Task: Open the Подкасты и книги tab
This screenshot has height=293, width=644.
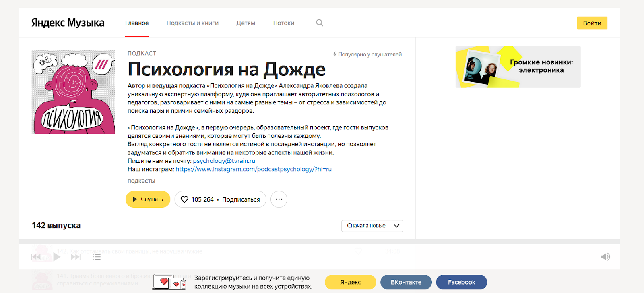Action: point(192,23)
